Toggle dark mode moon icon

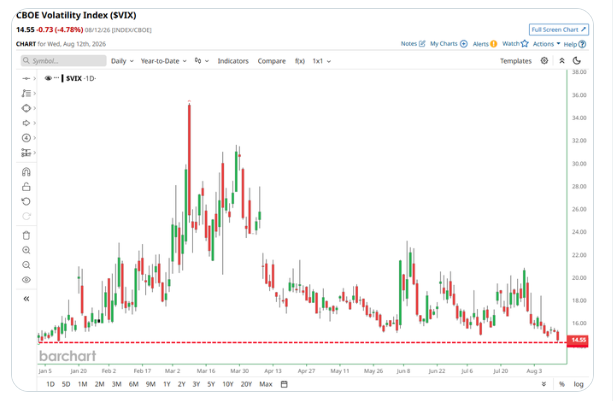point(577,60)
